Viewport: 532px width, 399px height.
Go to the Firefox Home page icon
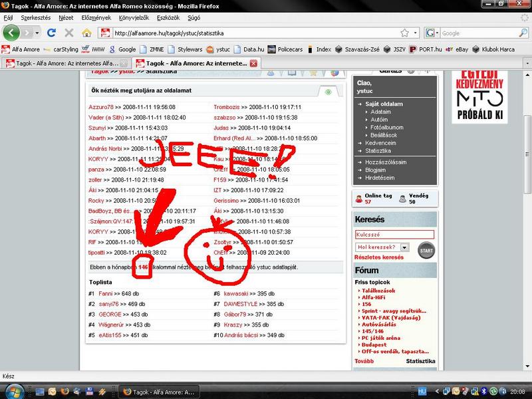point(86,33)
